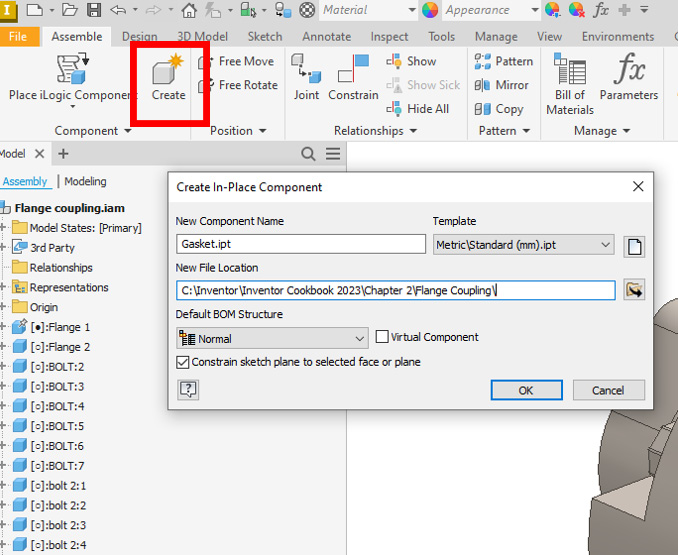The width and height of the screenshot is (678, 555).
Task: Click the New File Location field
Action: [x=396, y=290]
